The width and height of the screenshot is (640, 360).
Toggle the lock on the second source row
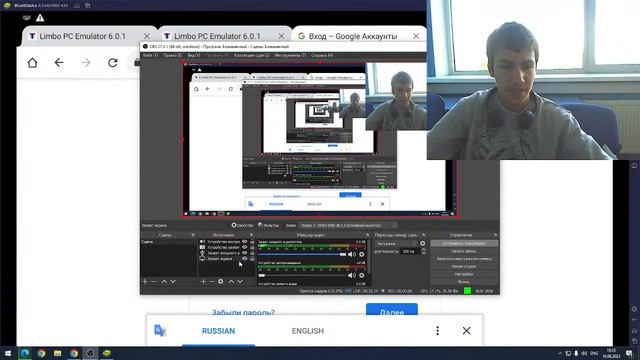pyautogui.click(x=252, y=247)
